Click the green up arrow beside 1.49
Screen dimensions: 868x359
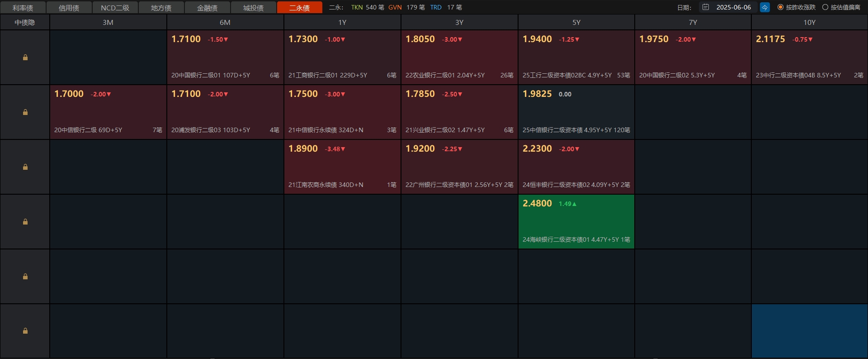575,204
